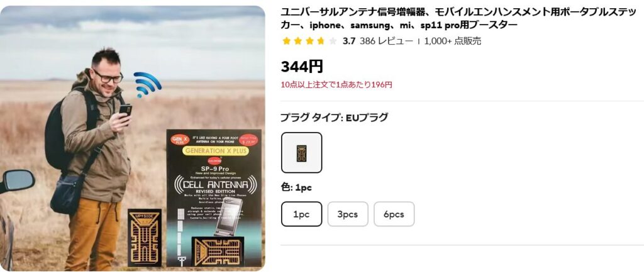Select the 6pcs quantity option

[394, 214]
